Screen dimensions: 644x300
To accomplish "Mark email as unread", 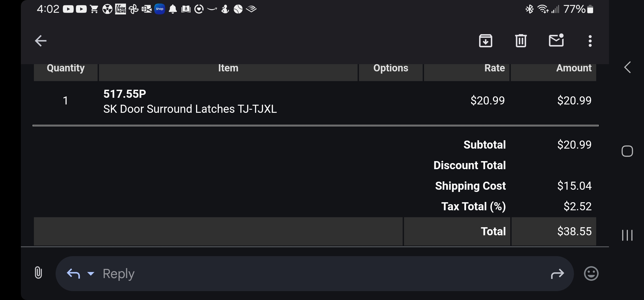I will point(556,41).
